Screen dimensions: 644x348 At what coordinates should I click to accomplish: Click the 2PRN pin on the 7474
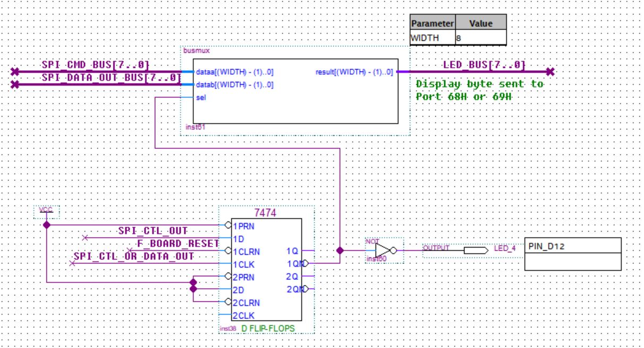click(x=243, y=277)
